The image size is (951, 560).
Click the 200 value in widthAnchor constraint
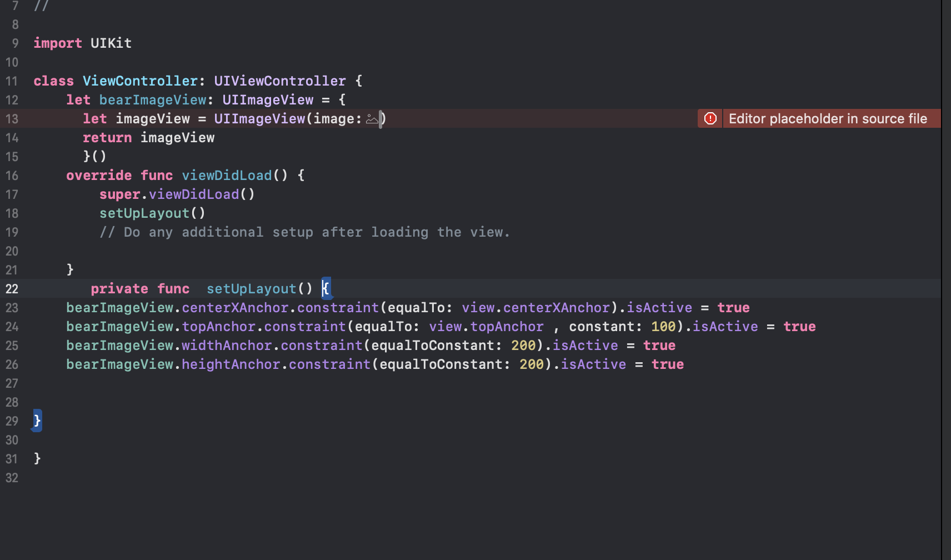[x=523, y=346]
